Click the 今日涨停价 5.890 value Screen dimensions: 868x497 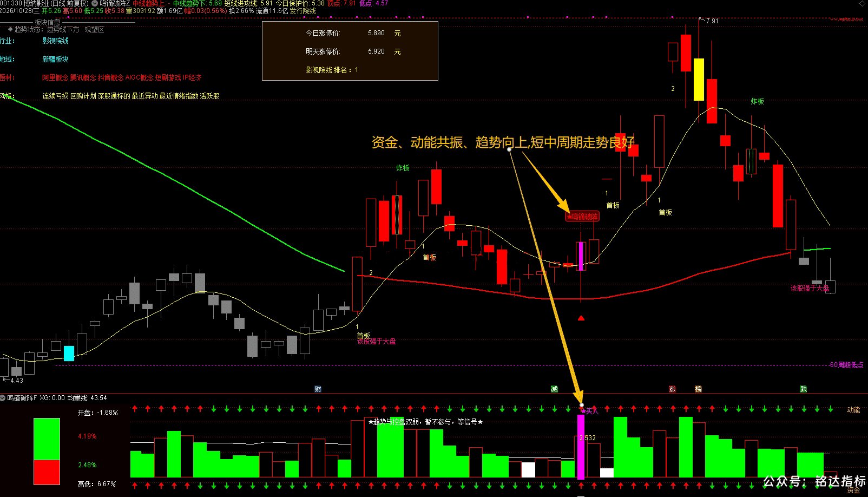pos(376,33)
